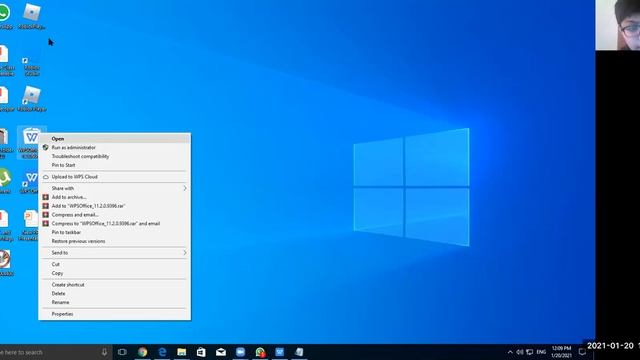Screen dimensions: 640x360
Task: Open the Action Center notification icon
Action: tap(582, 352)
